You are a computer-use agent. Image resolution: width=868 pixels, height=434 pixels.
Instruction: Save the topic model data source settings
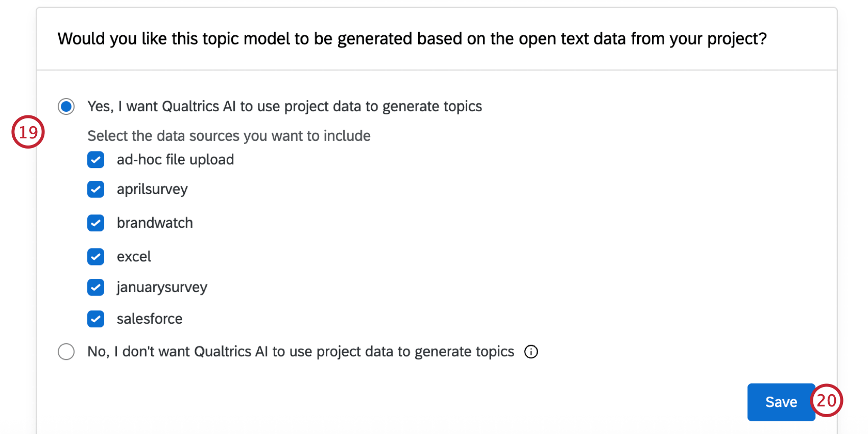[x=781, y=402]
